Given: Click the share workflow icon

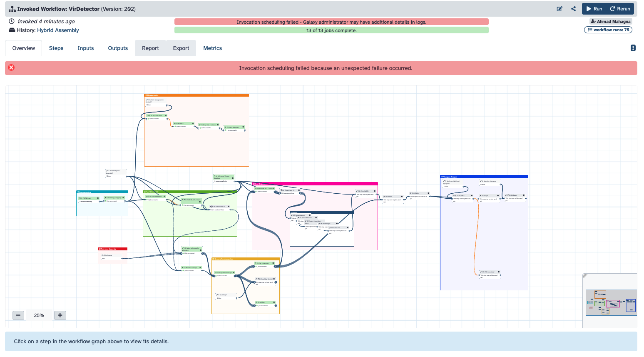Looking at the screenshot, I should (574, 9).
